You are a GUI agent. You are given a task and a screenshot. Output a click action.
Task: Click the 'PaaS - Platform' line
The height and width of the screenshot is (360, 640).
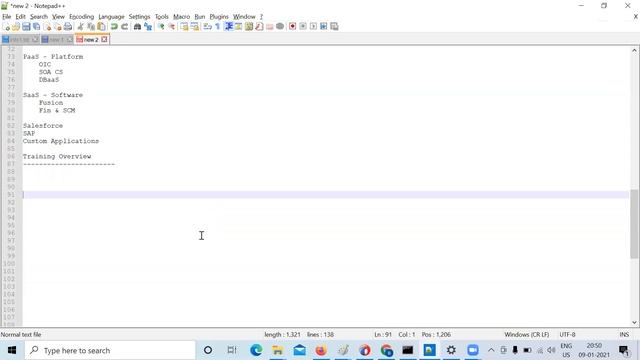coord(53,57)
